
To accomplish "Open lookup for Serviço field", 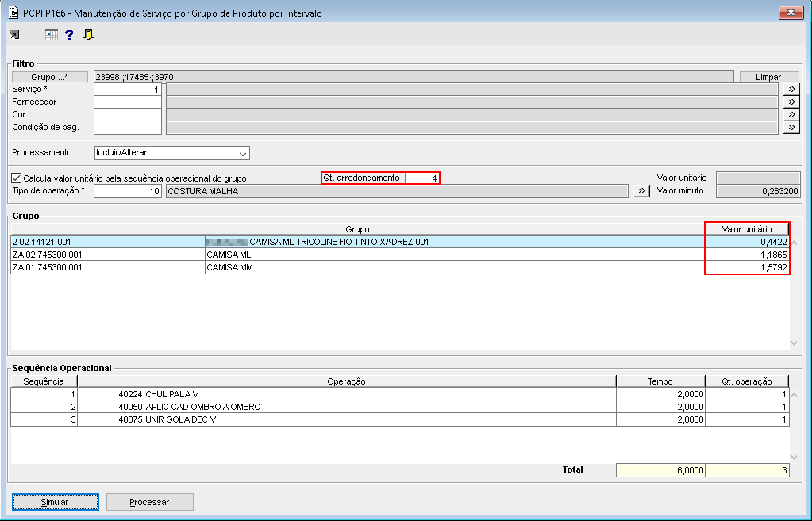I will click(791, 89).
